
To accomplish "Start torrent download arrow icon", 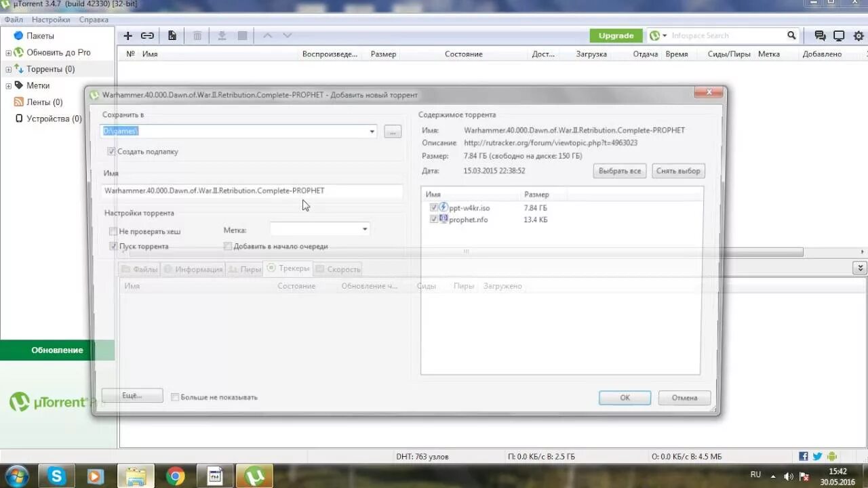I will [222, 35].
